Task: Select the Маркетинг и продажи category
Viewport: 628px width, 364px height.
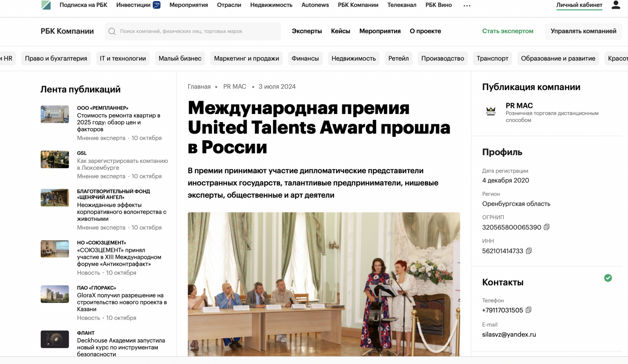Action: tap(247, 58)
